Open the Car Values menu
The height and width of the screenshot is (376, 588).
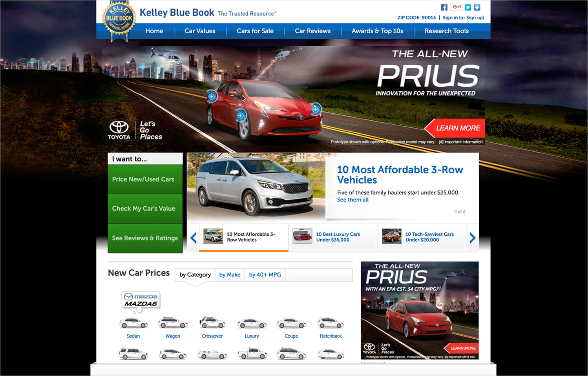point(200,31)
